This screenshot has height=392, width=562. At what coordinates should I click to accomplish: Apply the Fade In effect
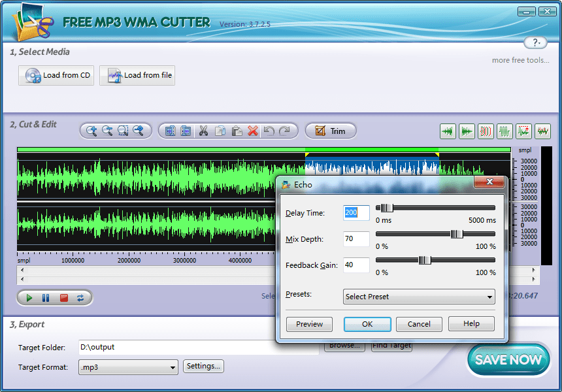point(448,131)
